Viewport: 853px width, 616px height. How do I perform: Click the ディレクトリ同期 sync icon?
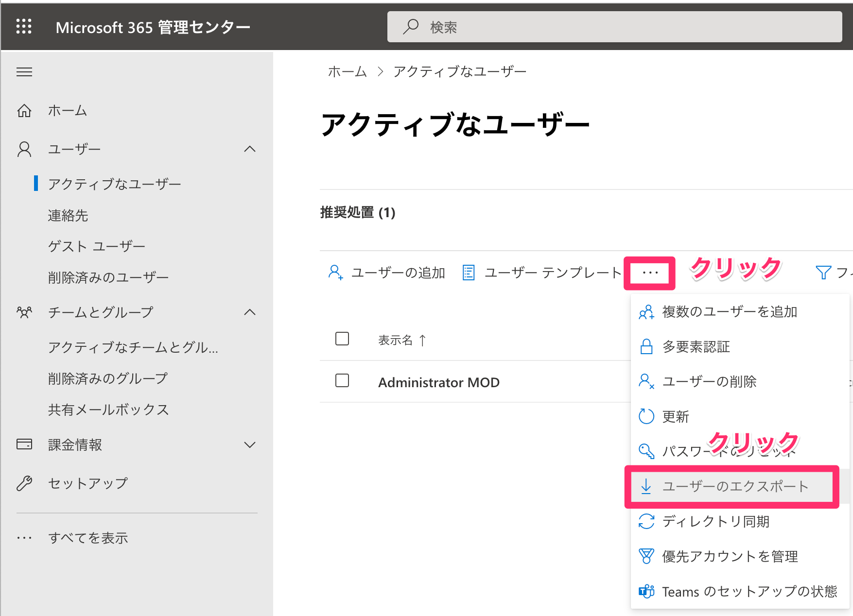click(x=646, y=521)
